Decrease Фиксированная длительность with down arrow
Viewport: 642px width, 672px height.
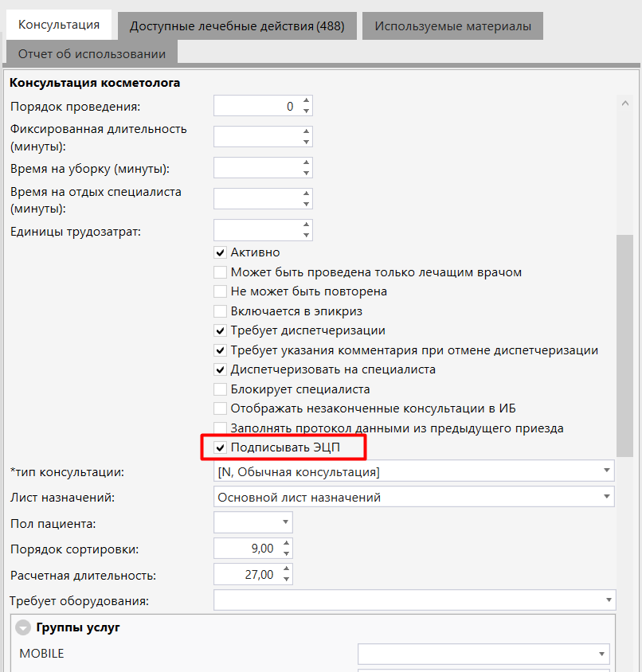point(306,142)
